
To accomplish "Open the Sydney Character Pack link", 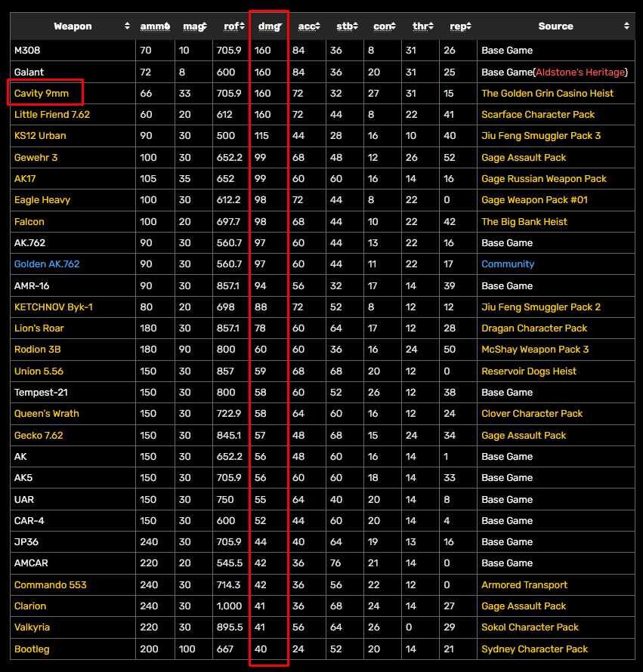I will (534, 649).
